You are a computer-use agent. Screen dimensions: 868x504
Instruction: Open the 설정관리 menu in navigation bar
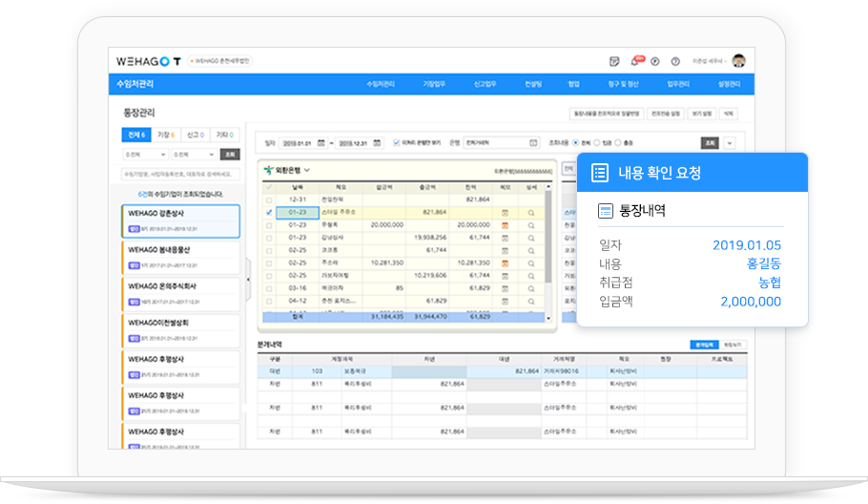click(x=729, y=84)
